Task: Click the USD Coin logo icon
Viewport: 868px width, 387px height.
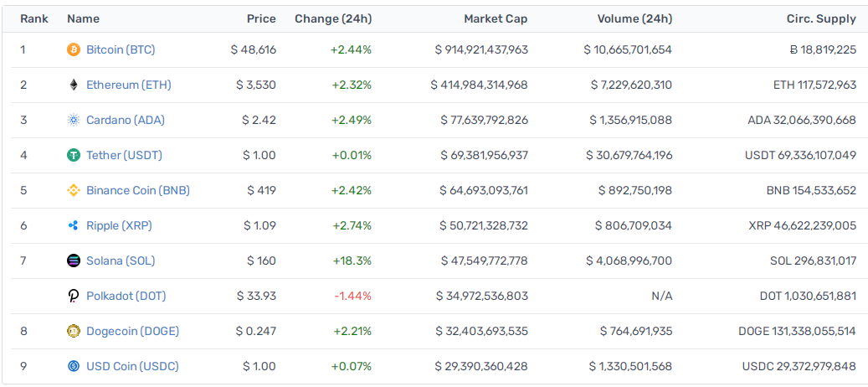Action: pyautogui.click(x=74, y=367)
